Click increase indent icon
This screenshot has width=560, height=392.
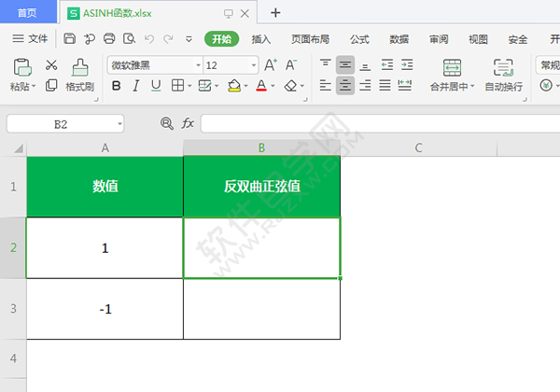(407, 64)
